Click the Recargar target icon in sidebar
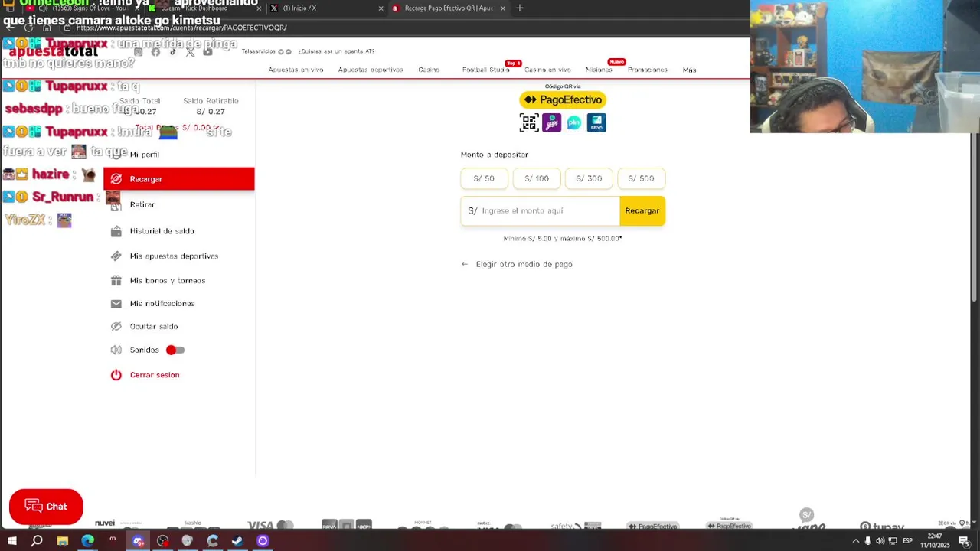Viewport: 980px width, 551px height. [116, 179]
